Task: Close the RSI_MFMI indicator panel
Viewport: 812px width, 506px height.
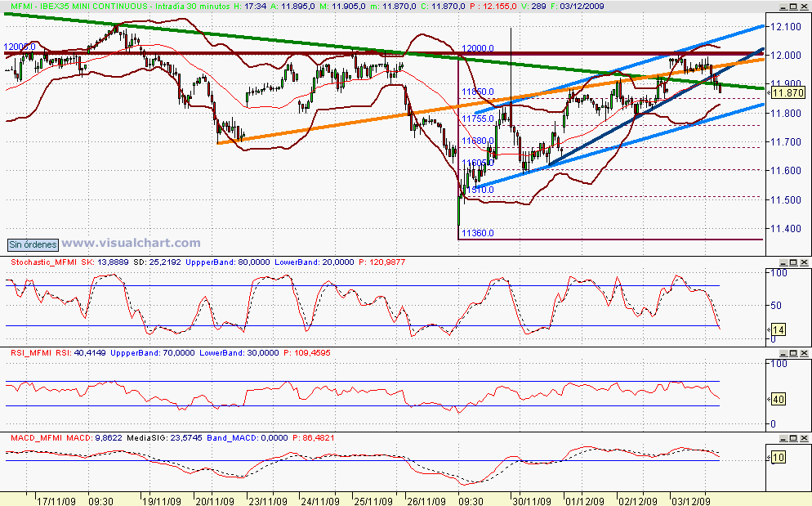Action: point(804,353)
